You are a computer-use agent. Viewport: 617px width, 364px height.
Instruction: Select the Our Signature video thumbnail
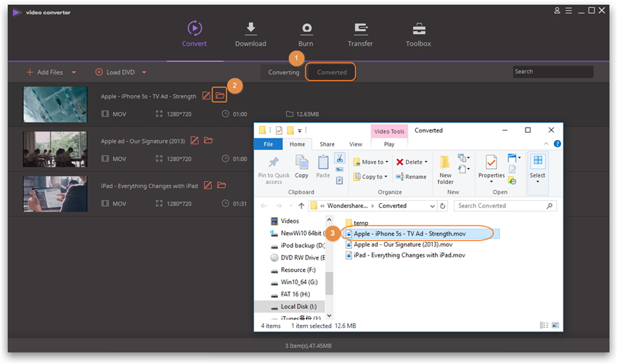(x=55, y=149)
